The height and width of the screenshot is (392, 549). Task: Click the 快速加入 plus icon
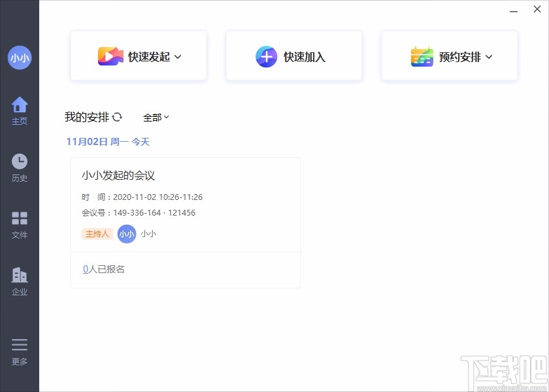point(267,56)
